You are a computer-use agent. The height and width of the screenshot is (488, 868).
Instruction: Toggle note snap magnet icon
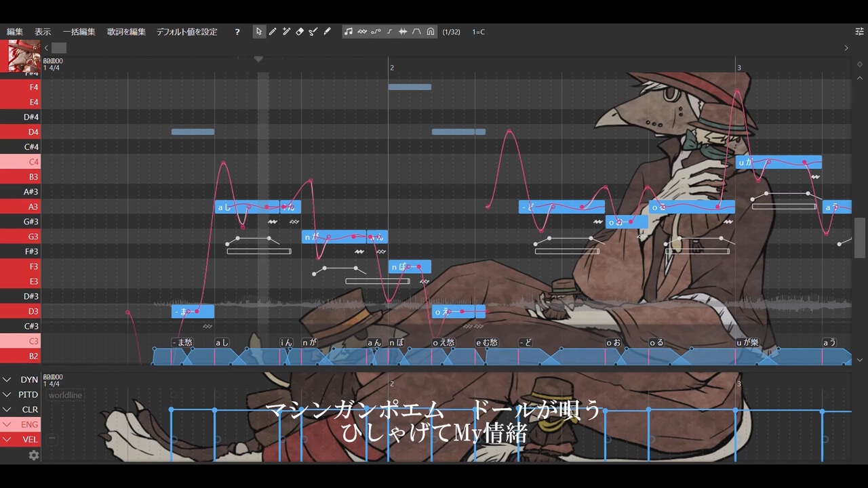coord(431,32)
